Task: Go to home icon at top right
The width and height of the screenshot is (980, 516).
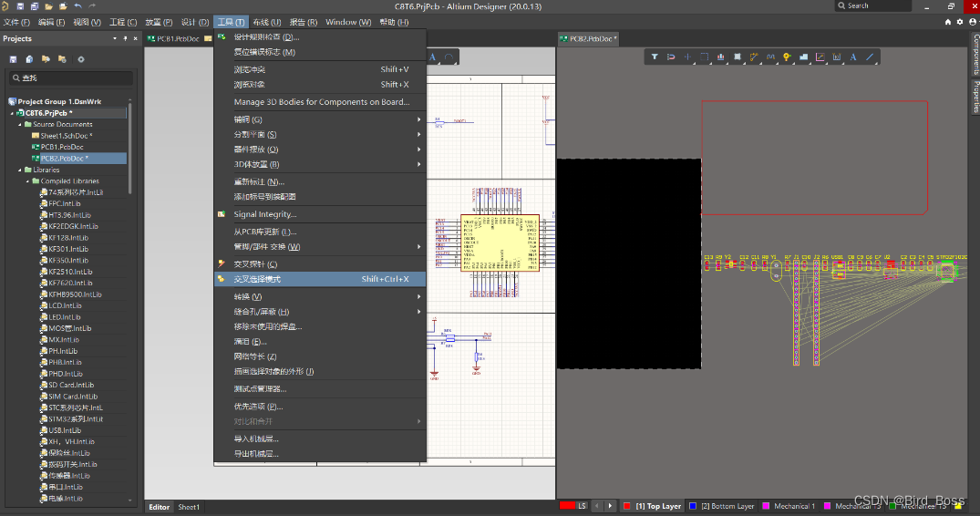Action: 948,22
